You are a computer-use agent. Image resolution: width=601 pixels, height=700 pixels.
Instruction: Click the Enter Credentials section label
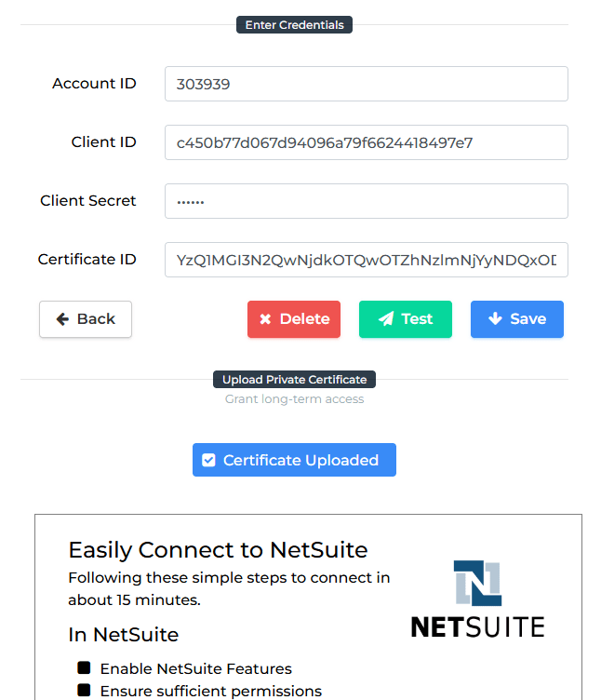coord(294,25)
